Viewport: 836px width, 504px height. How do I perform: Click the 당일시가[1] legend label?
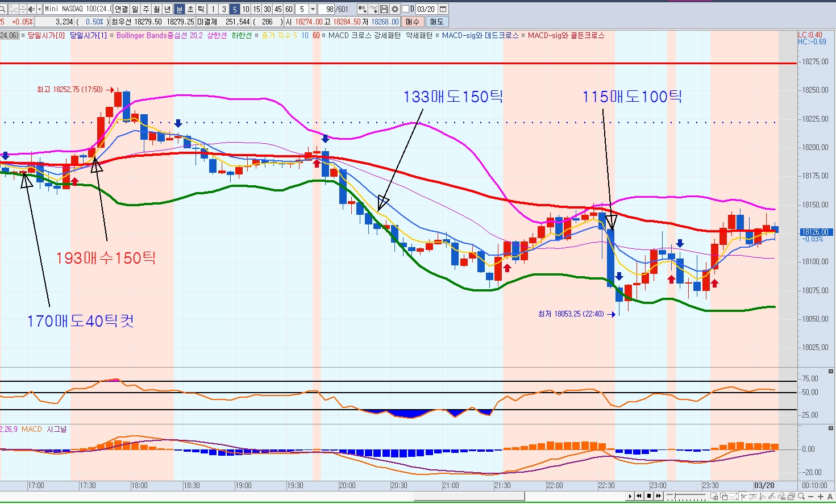(x=88, y=35)
